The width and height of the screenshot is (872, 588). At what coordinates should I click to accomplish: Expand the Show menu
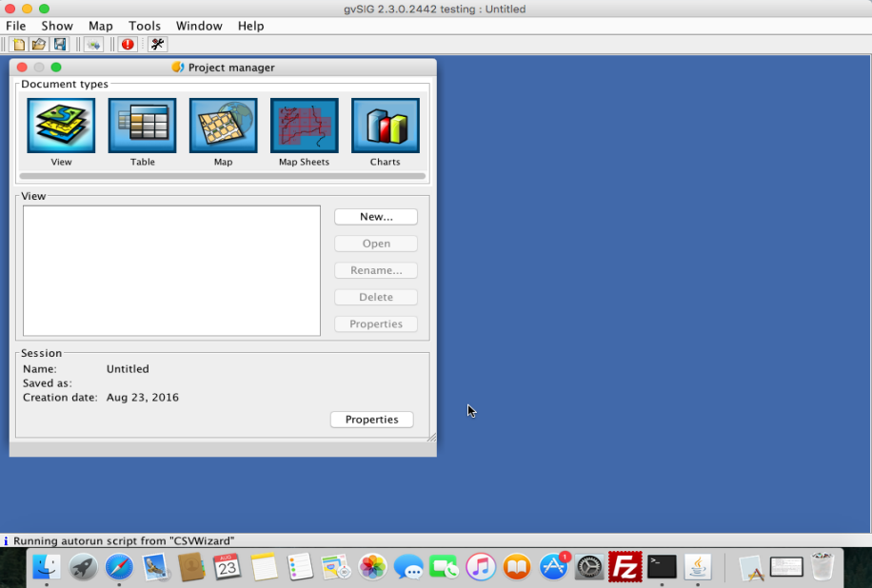(x=57, y=26)
